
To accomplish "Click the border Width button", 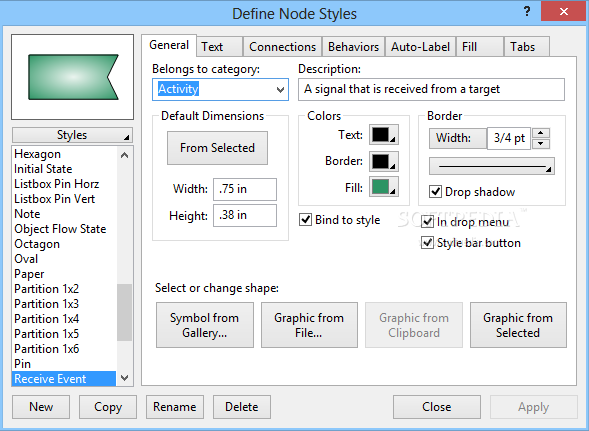I will pyautogui.click(x=458, y=138).
